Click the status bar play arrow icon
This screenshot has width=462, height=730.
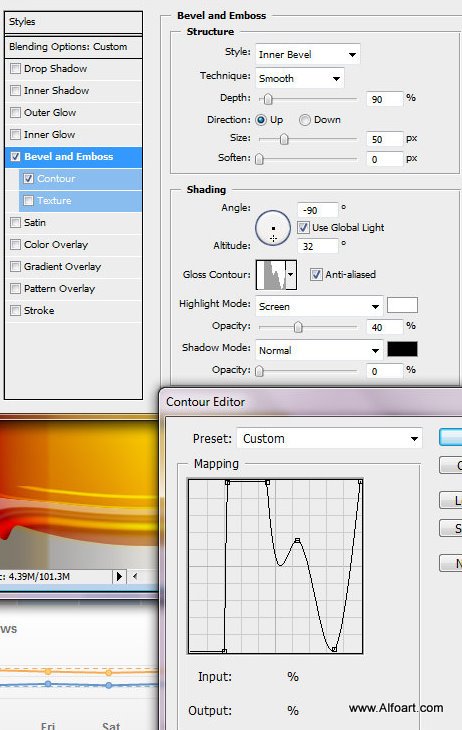point(119,576)
